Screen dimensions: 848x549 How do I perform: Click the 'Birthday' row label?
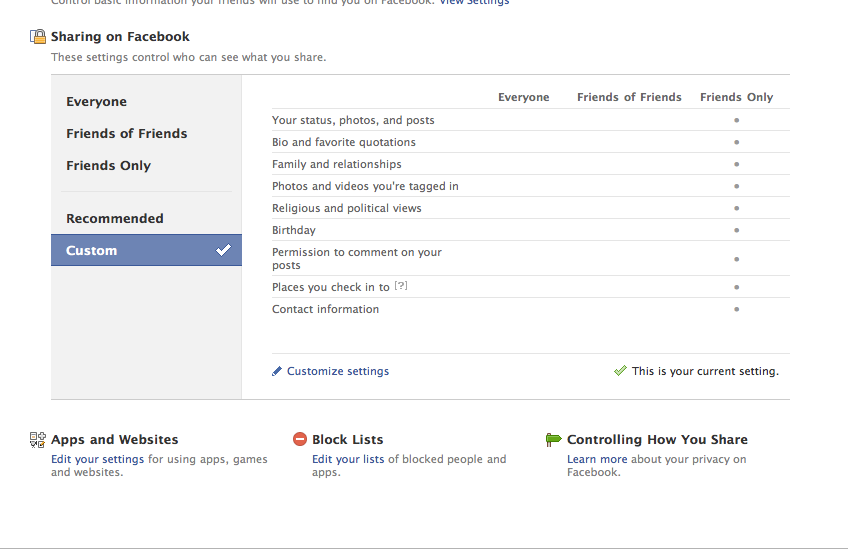click(294, 230)
